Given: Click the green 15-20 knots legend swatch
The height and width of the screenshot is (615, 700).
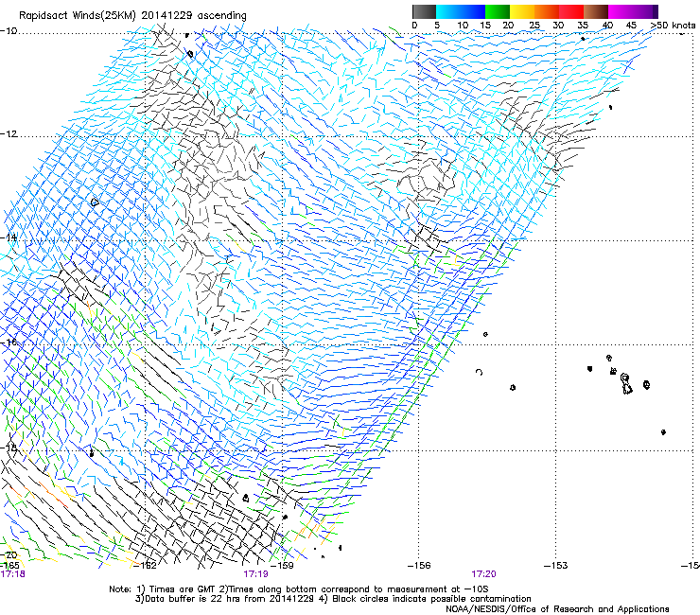Looking at the screenshot, I should coord(498,11).
